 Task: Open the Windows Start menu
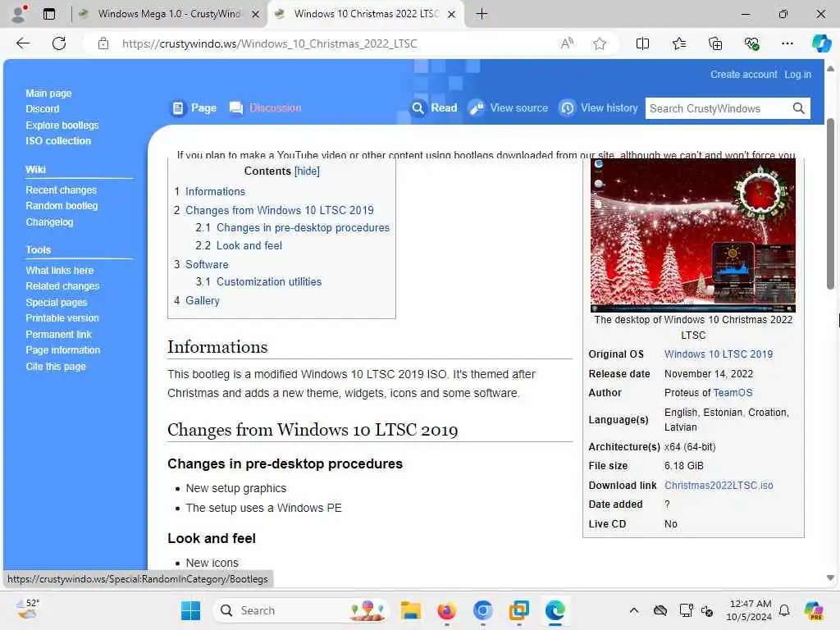(x=190, y=610)
